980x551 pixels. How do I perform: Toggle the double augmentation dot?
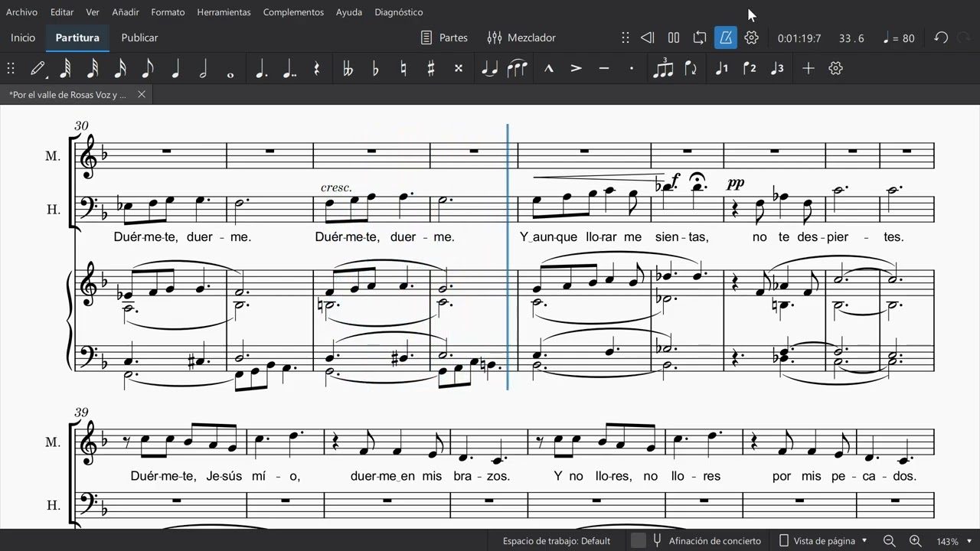289,68
